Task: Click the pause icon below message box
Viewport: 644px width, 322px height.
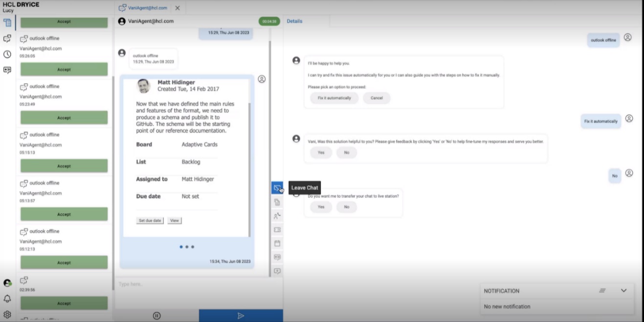Action: point(156,316)
